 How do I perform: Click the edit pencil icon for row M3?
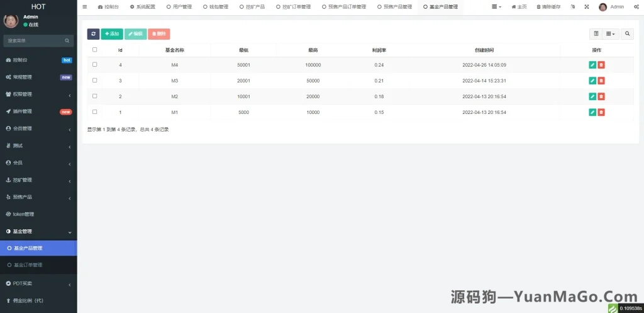coord(592,81)
